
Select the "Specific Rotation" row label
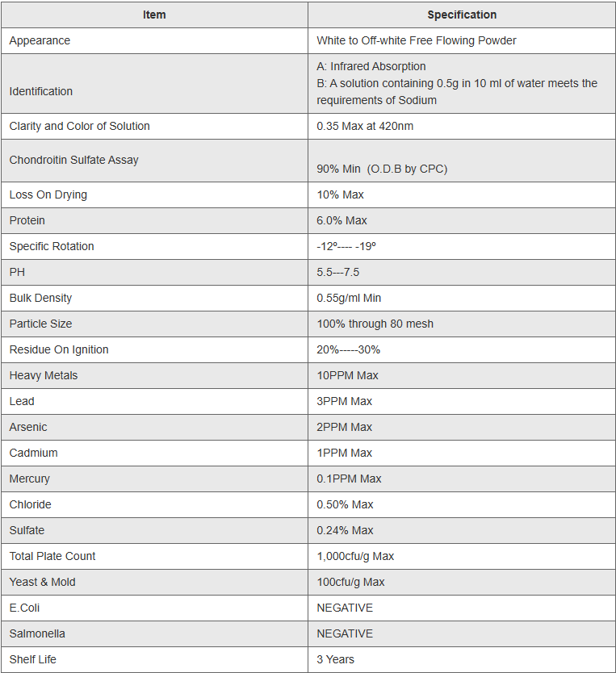[52, 246]
